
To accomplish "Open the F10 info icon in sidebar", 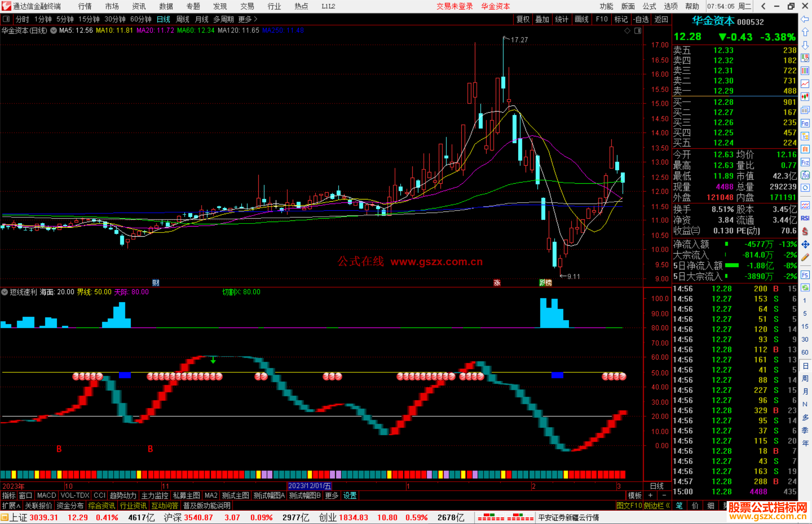I will click(805, 123).
